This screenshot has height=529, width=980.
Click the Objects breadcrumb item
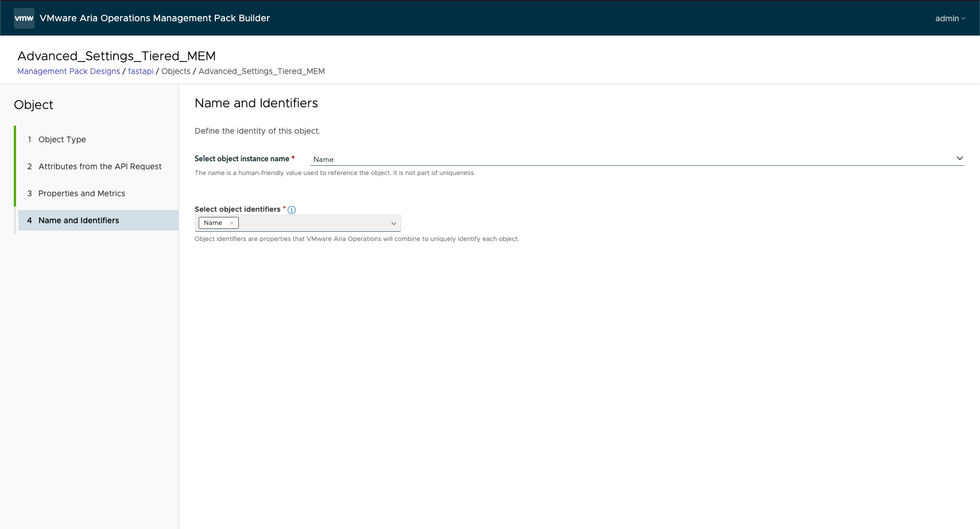point(176,71)
